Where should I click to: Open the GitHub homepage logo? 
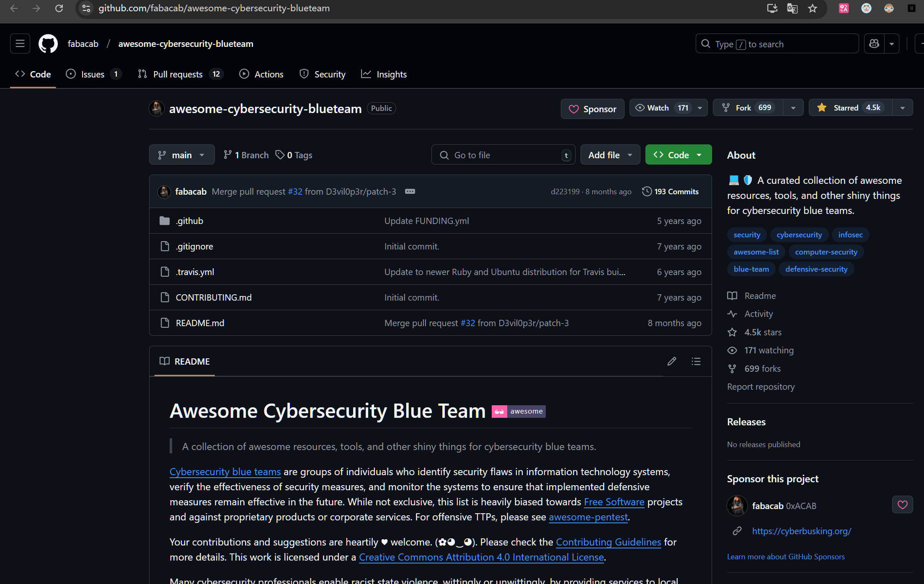tap(48, 44)
